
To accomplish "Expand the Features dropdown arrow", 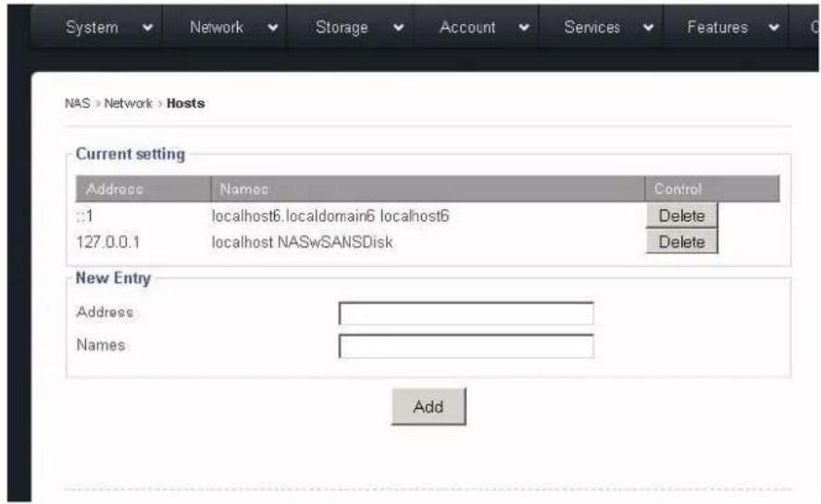I will click(x=774, y=28).
